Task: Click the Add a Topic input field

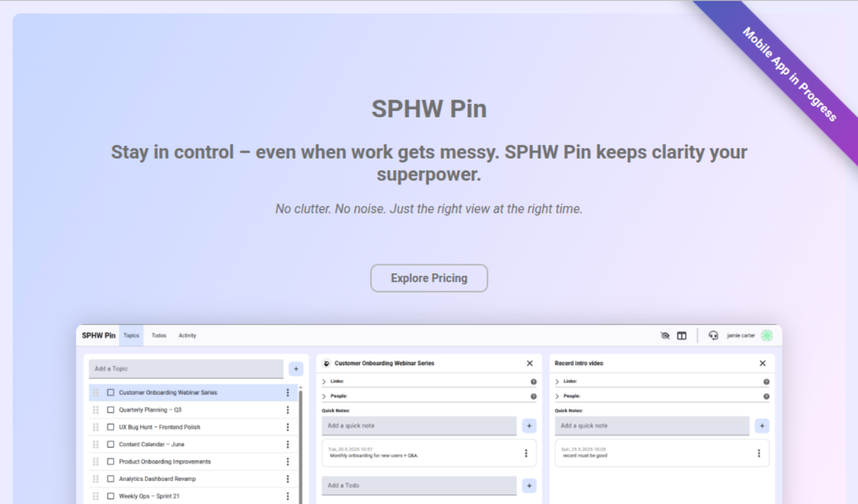Action: pyautogui.click(x=186, y=369)
